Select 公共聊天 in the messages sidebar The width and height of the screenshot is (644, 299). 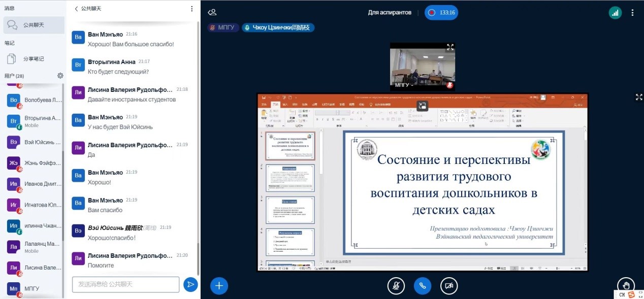[x=34, y=24]
